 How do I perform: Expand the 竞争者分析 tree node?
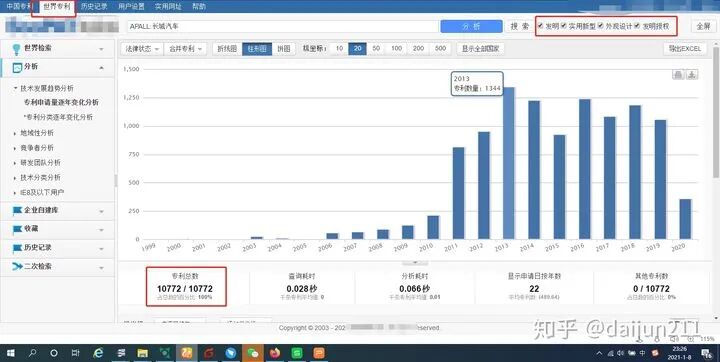15,148
